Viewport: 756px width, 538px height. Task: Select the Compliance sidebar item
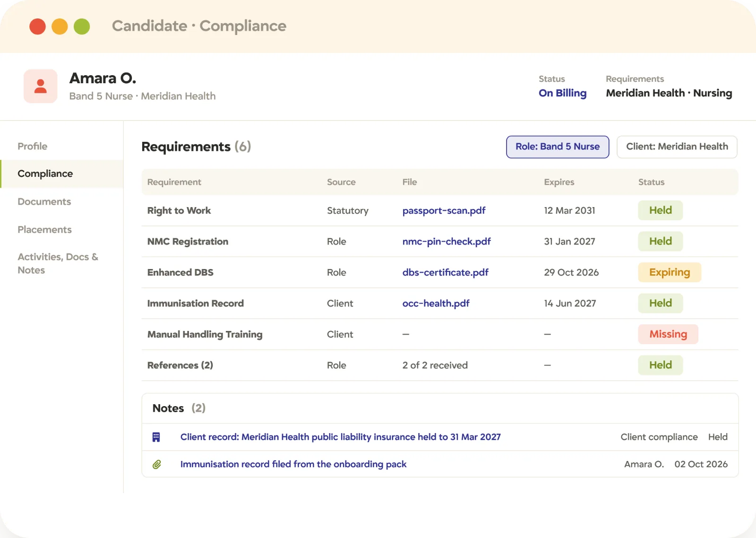coord(62,174)
